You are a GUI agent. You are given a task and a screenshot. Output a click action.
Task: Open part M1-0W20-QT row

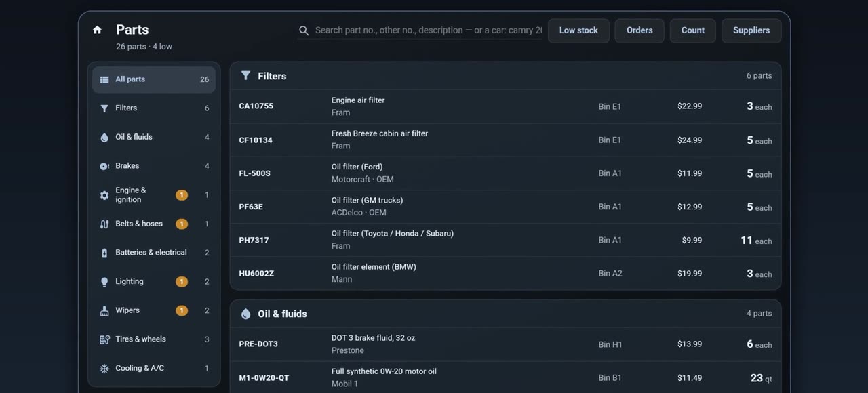coord(505,377)
